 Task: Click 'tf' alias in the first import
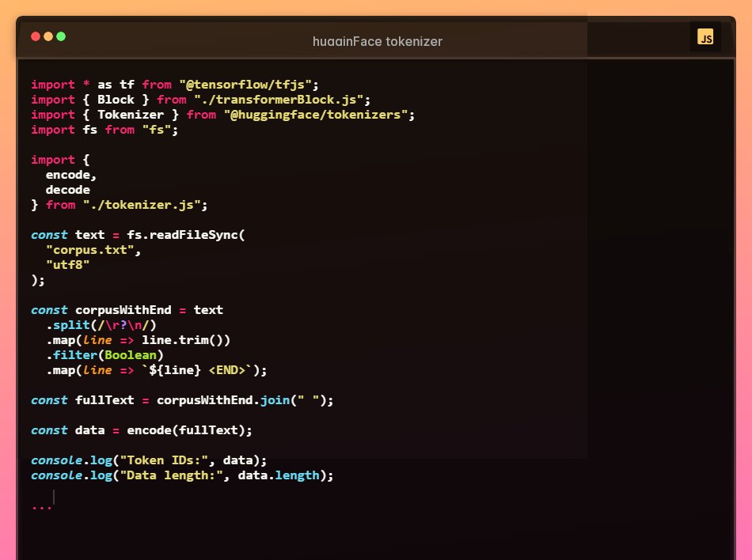(127, 85)
